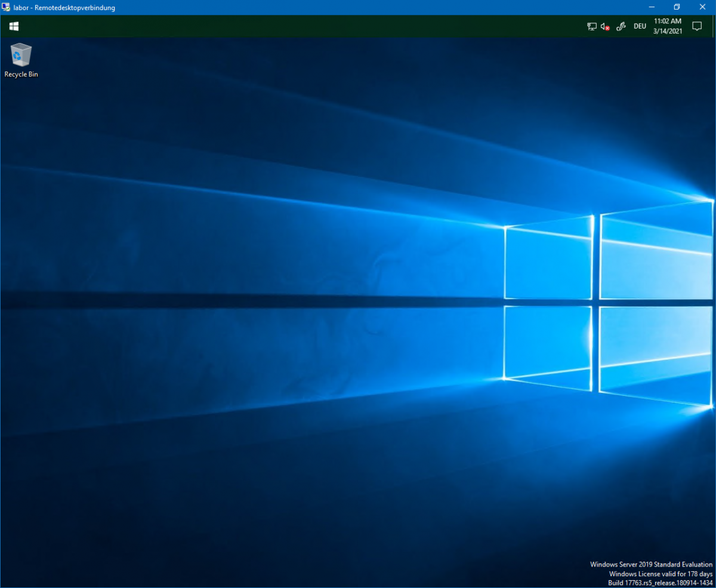Viewport: 716px width, 588px height.
Task: Click the network status tray icon
Action: point(591,26)
